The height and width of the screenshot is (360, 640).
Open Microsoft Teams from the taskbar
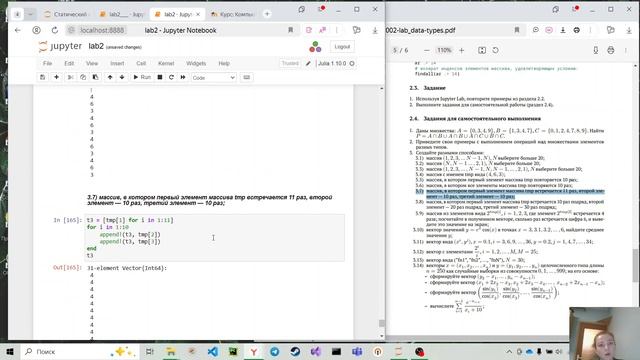point(357,351)
